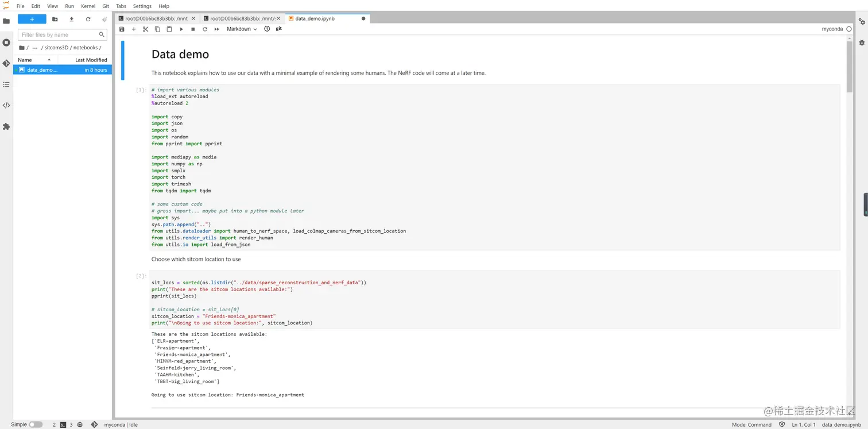Select data_demo file in file browser
This screenshot has width=868, height=429.
62,69
